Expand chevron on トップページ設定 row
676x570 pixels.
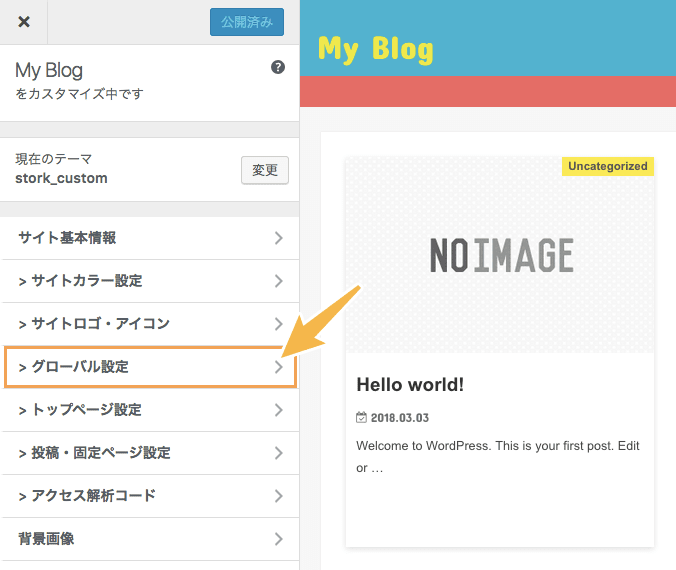pos(279,410)
